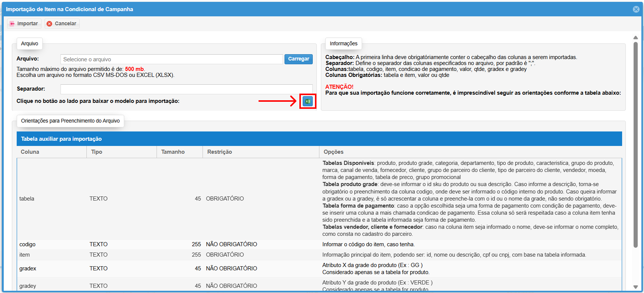Click the Tamanho column header
Screen dimensions: 644x293
point(173,152)
